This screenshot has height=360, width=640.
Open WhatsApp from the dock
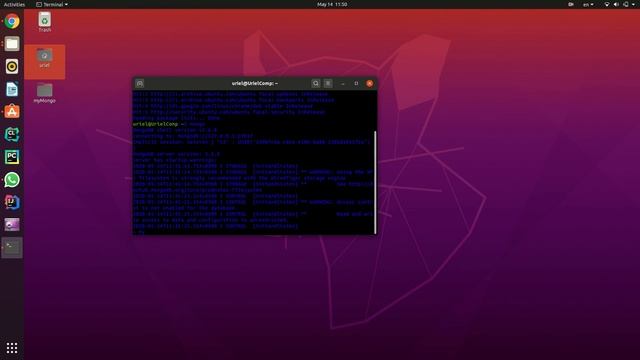coord(12,180)
